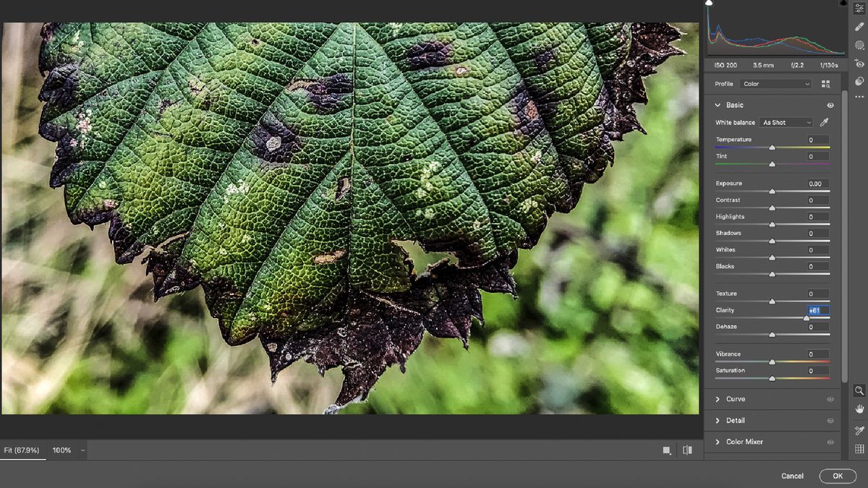This screenshot has height=488, width=868.
Task: Click Cancel to discard edits
Action: coord(791,476)
